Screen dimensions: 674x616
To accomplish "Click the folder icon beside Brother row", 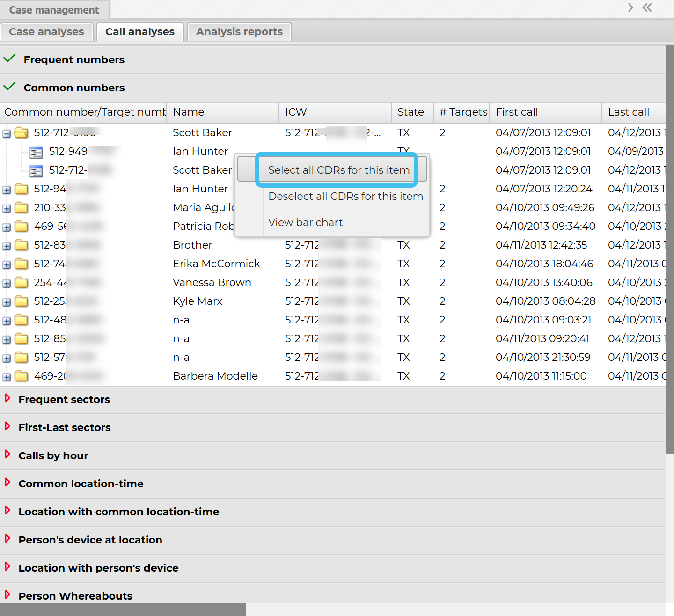I will (x=21, y=245).
